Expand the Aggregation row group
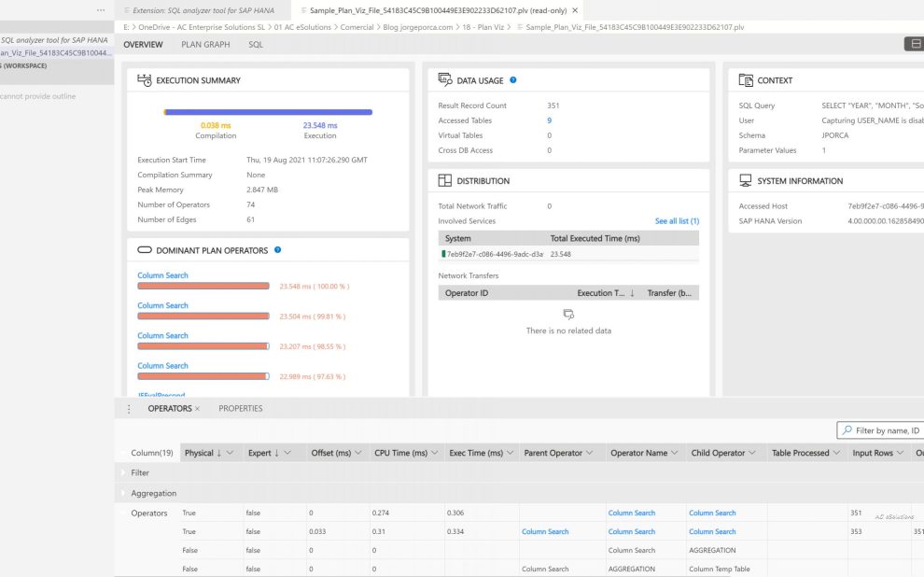This screenshot has width=924, height=577. [124, 493]
